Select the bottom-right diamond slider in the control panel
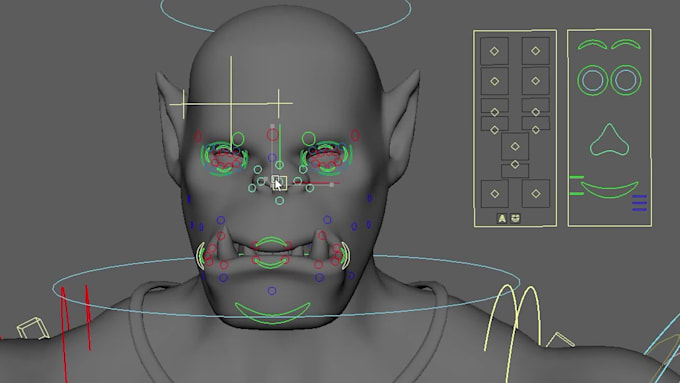The width and height of the screenshot is (680, 383). coord(536,194)
